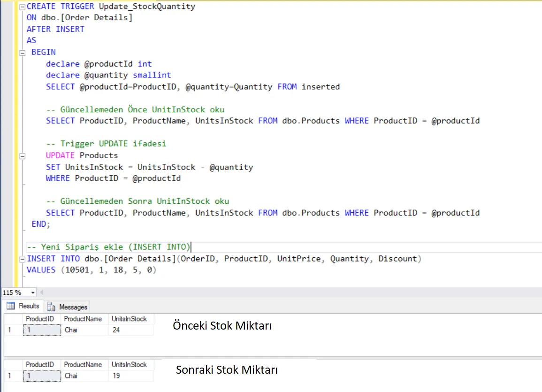Click the Messages tab icon
The width and height of the screenshot is (542, 392).
pos(51,307)
